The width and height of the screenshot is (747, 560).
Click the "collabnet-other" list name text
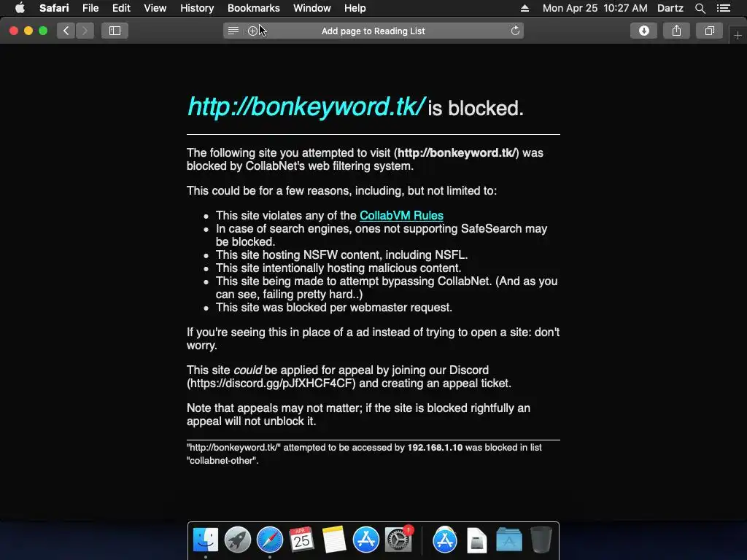tap(222, 461)
